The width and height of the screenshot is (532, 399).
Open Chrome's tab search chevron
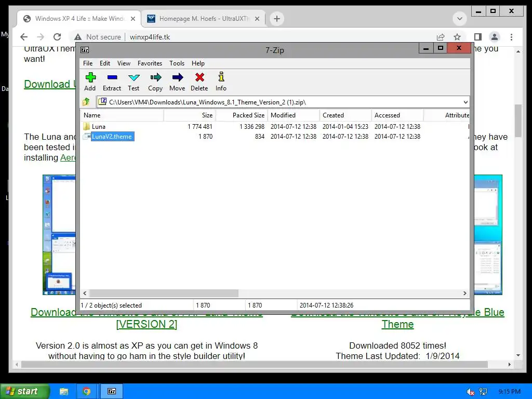460,18
